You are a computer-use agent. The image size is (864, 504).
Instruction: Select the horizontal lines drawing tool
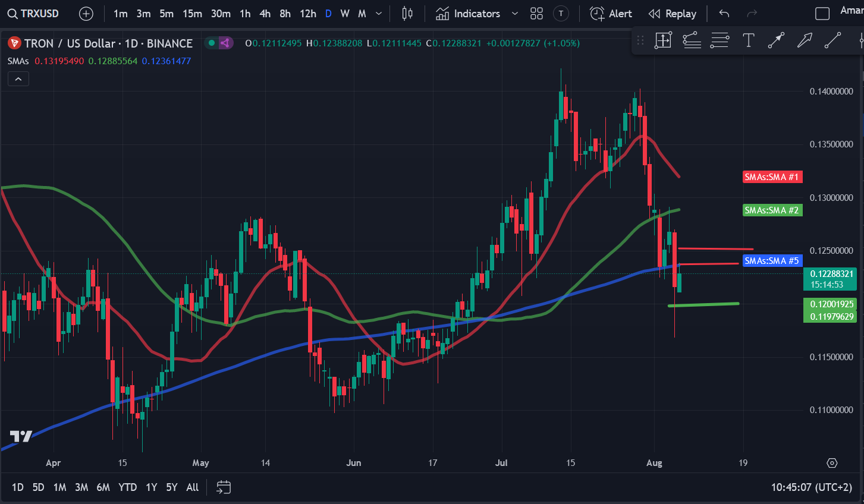point(720,40)
